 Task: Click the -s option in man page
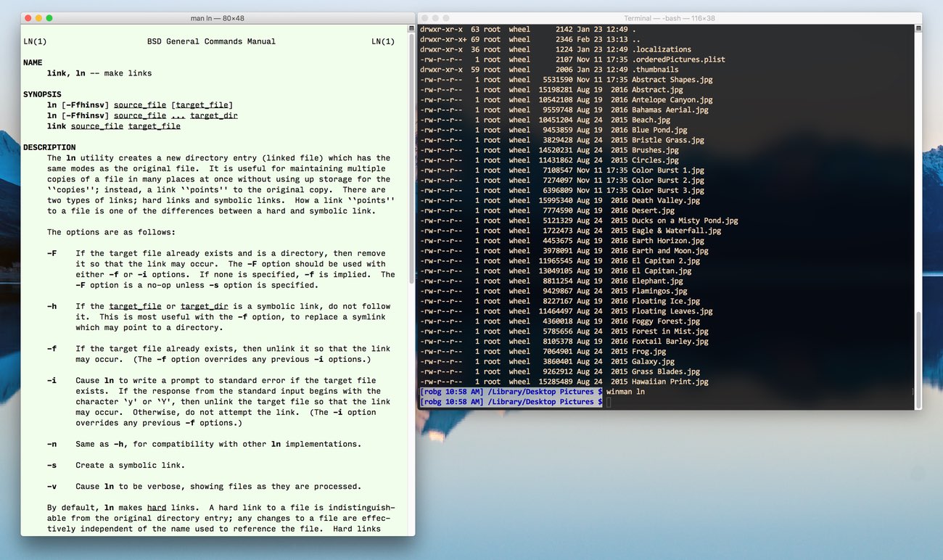[52, 465]
